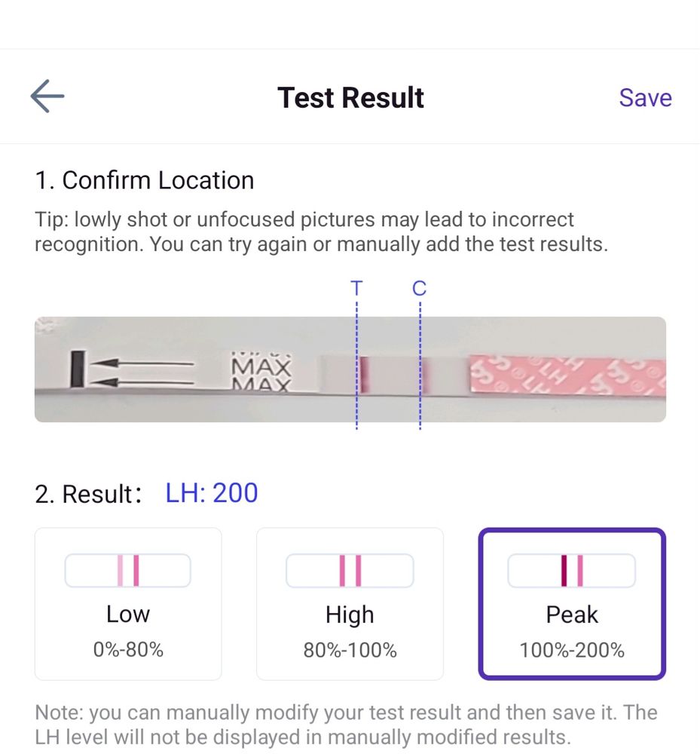The width and height of the screenshot is (700, 754).
Task: Click the tip about unfocused pictures
Action: click(x=321, y=232)
